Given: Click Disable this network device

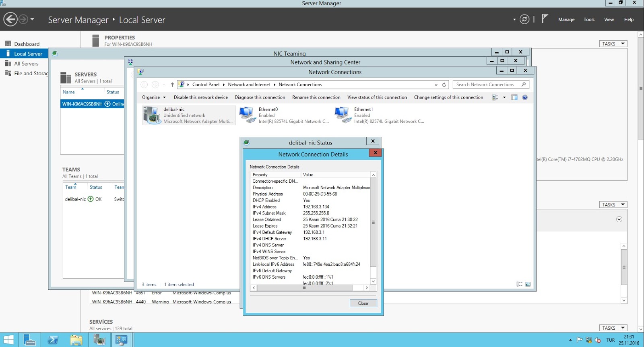Looking at the screenshot, I should point(200,97).
